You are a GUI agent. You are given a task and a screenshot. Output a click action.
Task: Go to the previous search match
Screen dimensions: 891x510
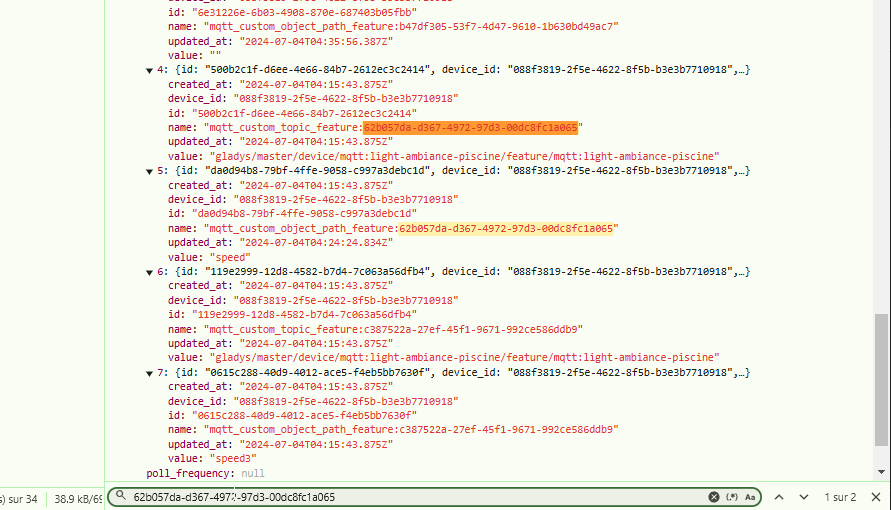point(777,497)
